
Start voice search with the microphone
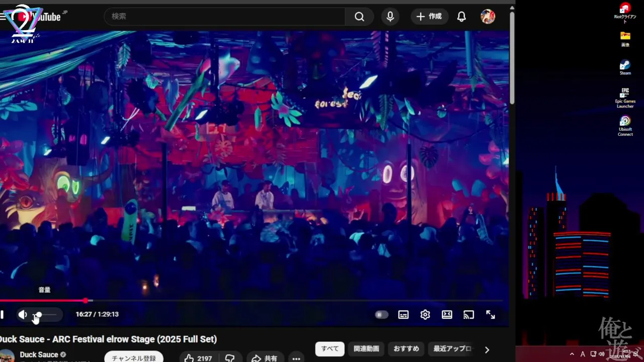pyautogui.click(x=390, y=17)
